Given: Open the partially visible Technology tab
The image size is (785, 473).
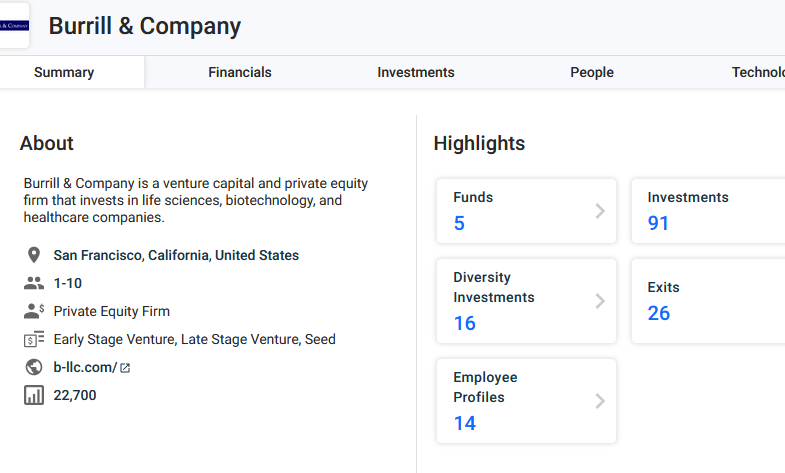Looking at the screenshot, I should (758, 72).
